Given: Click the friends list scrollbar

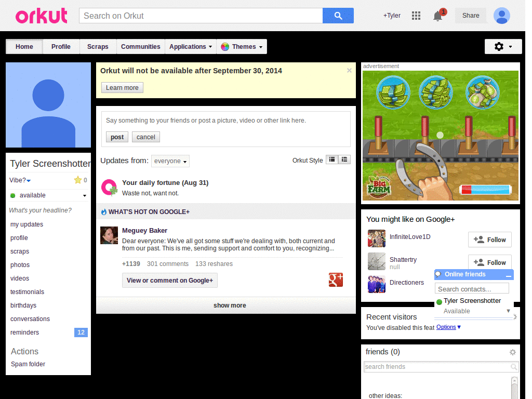Looking at the screenshot, I should (x=514, y=388).
